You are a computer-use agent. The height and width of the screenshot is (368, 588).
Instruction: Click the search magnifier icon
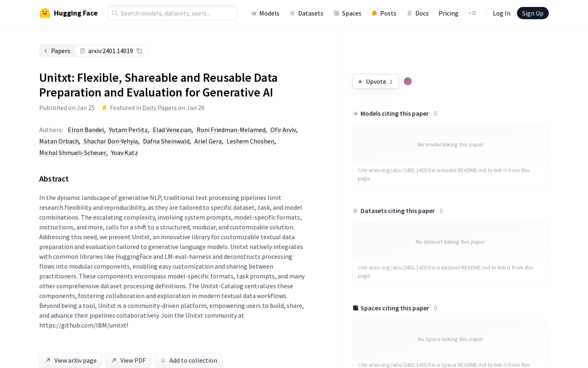(x=115, y=13)
